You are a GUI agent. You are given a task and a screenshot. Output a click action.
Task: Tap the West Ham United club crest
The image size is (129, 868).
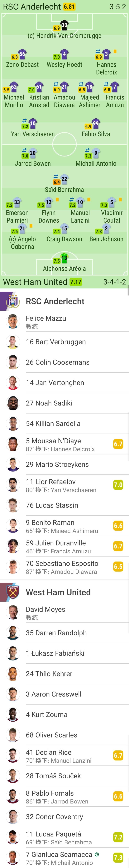13,592
